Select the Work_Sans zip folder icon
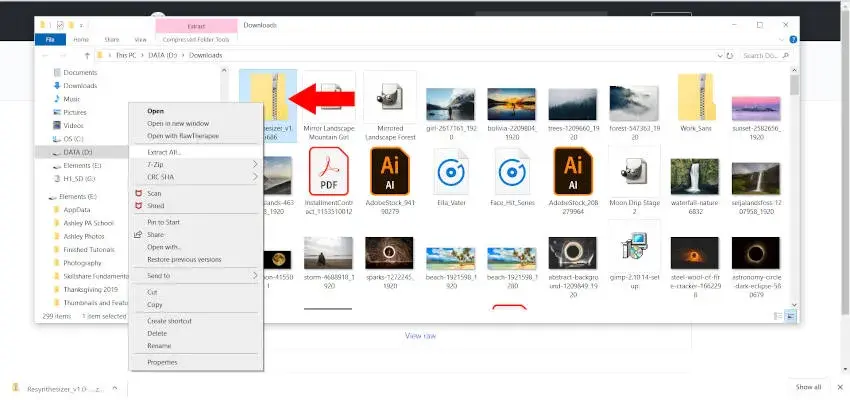The height and width of the screenshot is (400, 850). click(x=696, y=98)
